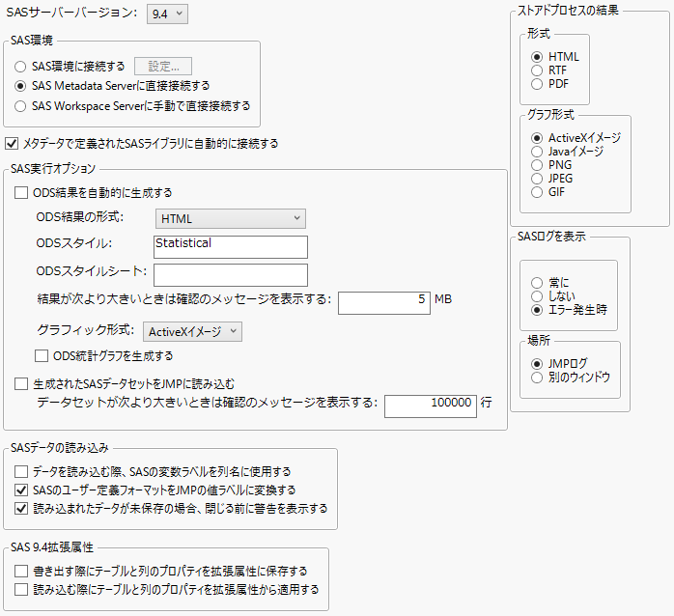Click the greyed-out 設定... button

pyautogui.click(x=163, y=67)
